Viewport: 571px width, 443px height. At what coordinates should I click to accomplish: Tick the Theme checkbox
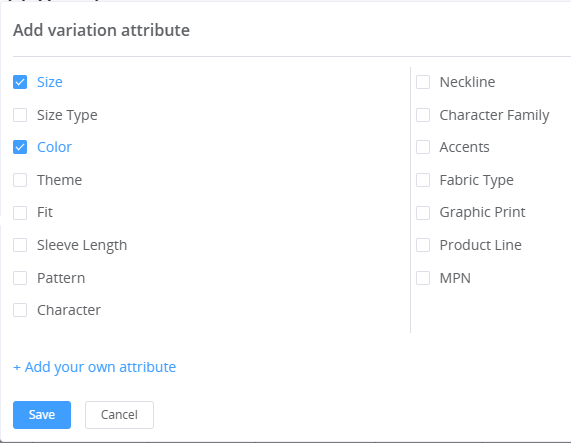pos(20,180)
